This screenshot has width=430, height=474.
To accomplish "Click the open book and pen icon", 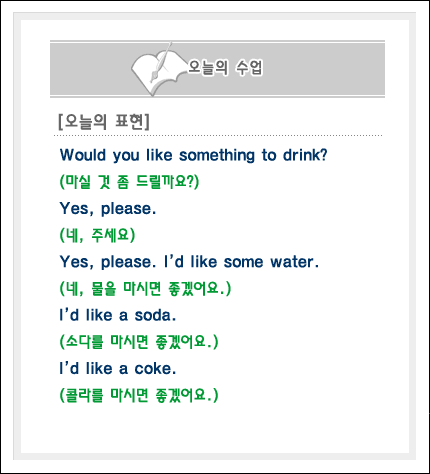I will 157,69.
